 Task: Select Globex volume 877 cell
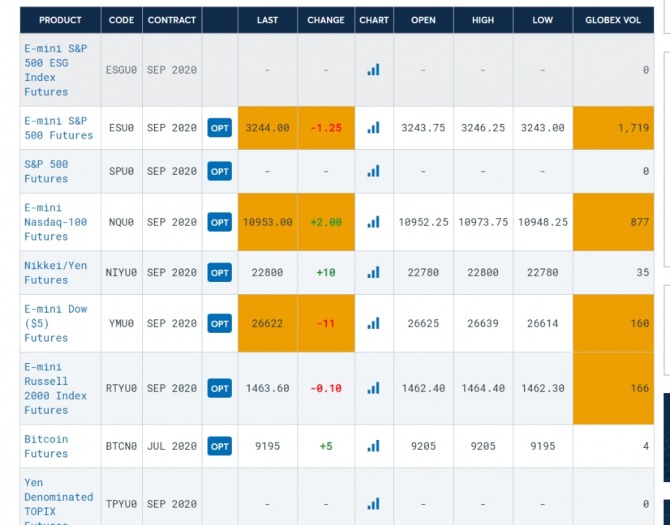click(x=613, y=222)
